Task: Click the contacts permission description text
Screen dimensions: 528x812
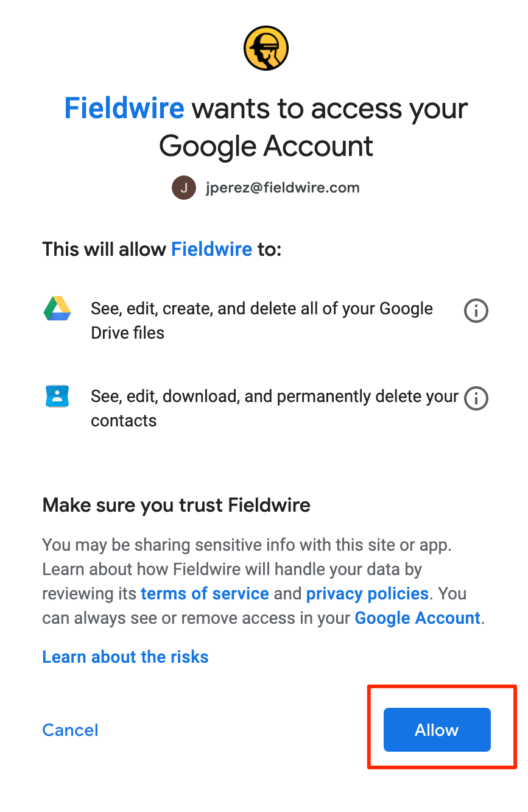Action: (275, 408)
